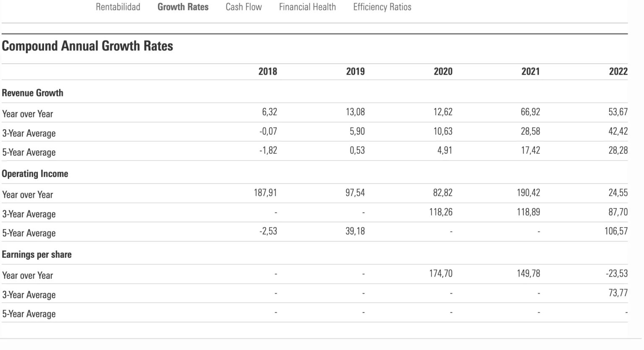This screenshot has width=644, height=350.
Task: Click the Revenue Growth section label
Action: click(33, 93)
